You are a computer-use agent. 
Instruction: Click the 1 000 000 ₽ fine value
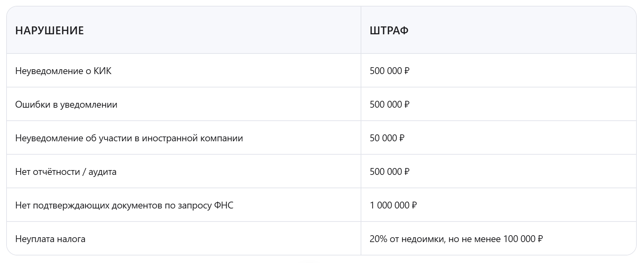click(393, 205)
